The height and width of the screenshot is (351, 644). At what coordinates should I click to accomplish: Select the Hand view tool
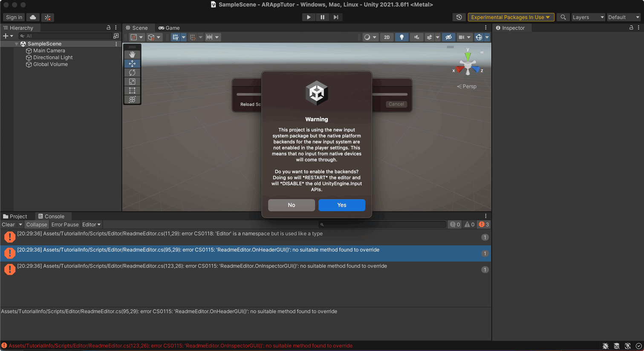132,55
